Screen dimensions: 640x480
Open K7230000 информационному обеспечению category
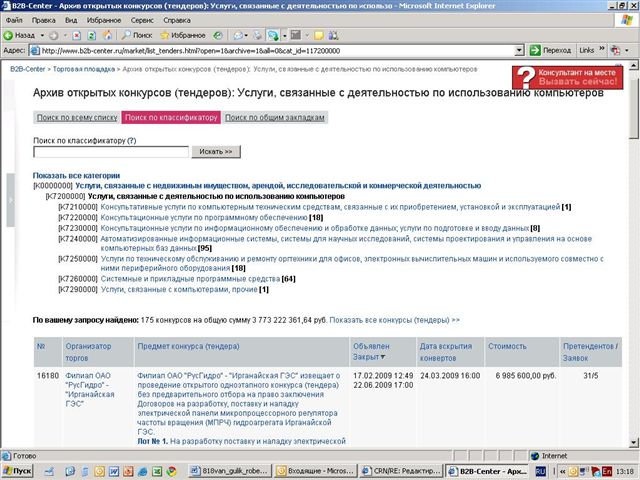(x=315, y=228)
